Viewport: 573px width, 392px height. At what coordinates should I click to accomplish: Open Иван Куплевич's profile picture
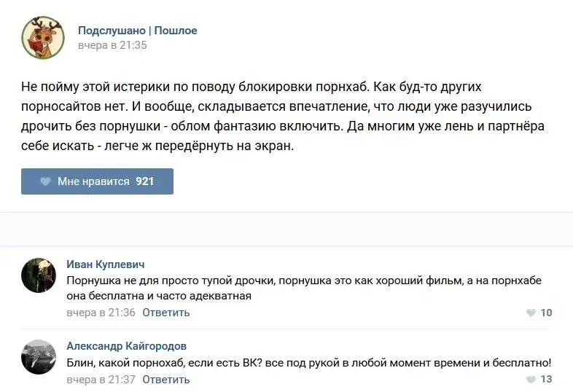(x=39, y=275)
